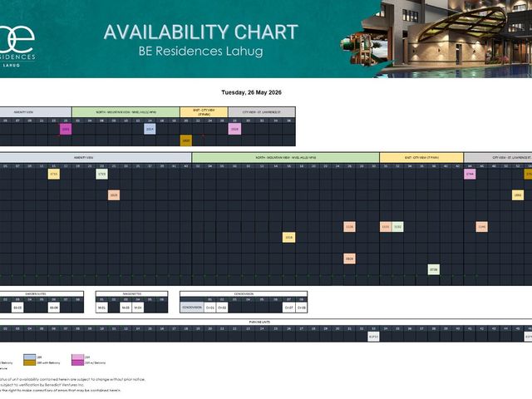Select the magenta unit 2001 cell
The width and height of the screenshot is (532, 399).
point(66,129)
